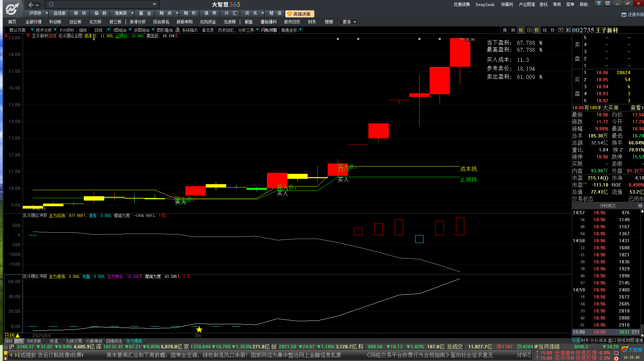The width and height of the screenshot is (644, 361).
Task: Click the yellow question mark icon bottom-left
Action: (x=6, y=353)
